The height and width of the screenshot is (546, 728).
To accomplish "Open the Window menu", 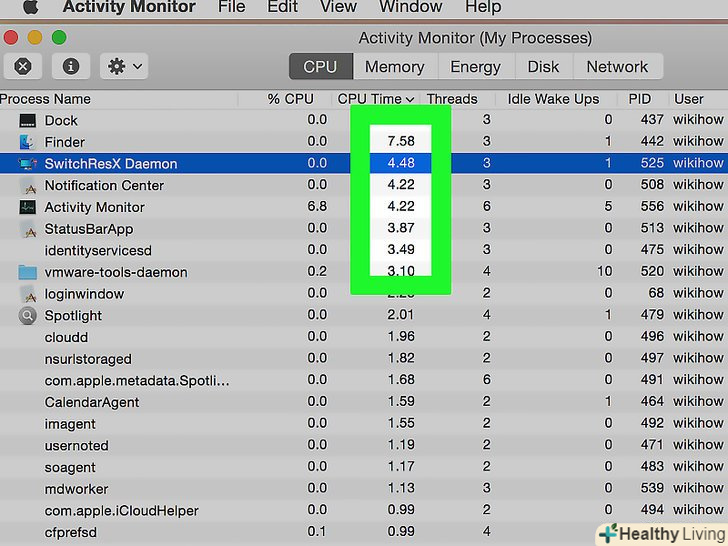I will 410,6.
